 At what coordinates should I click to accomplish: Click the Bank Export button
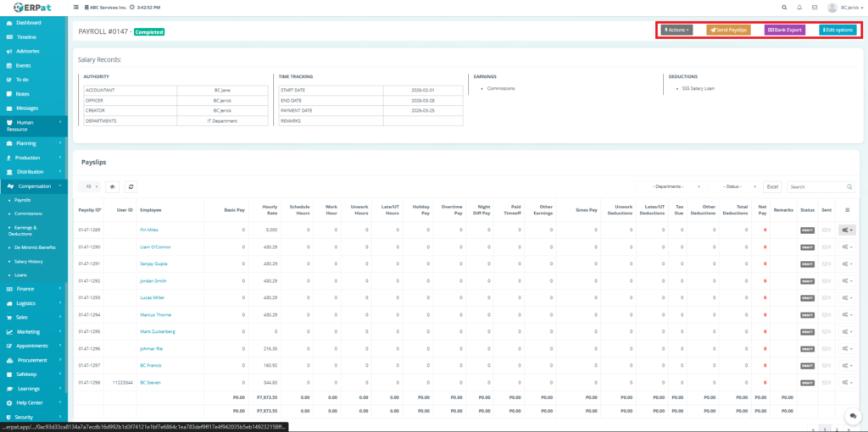point(784,30)
